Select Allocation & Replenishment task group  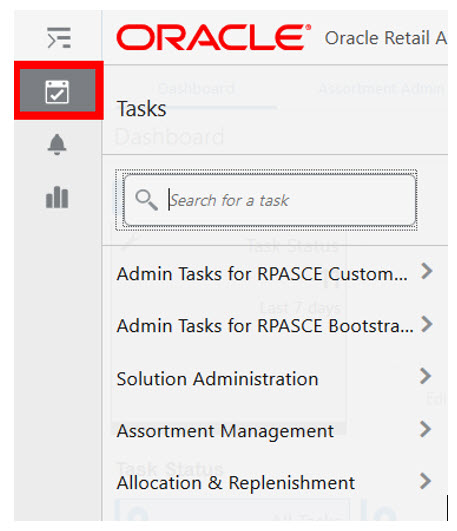tap(236, 483)
